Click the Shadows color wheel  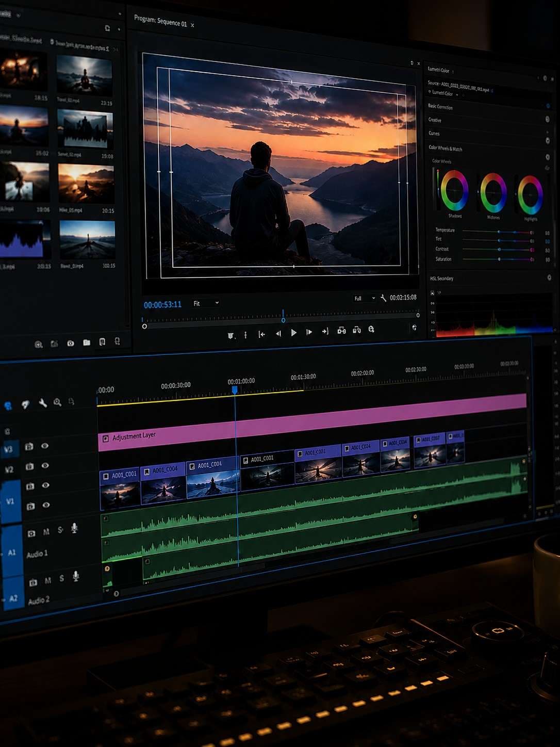(454, 190)
